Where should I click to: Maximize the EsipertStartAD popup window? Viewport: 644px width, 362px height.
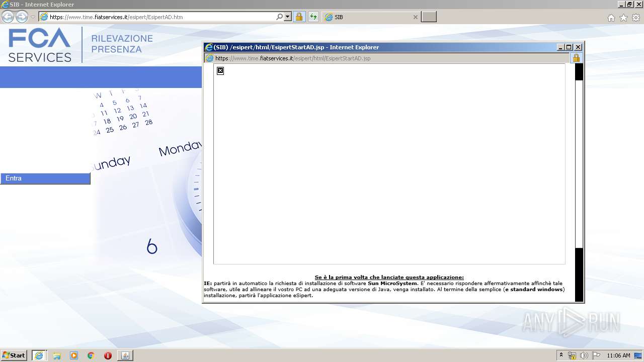569,47
